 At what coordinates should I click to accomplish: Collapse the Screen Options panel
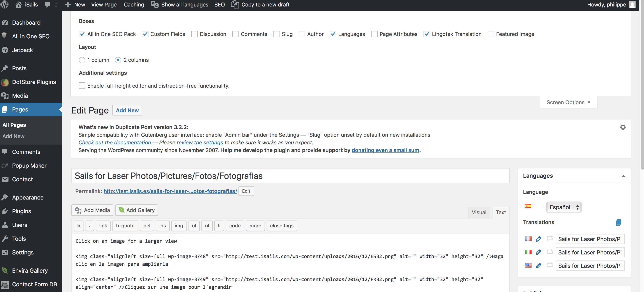click(568, 102)
